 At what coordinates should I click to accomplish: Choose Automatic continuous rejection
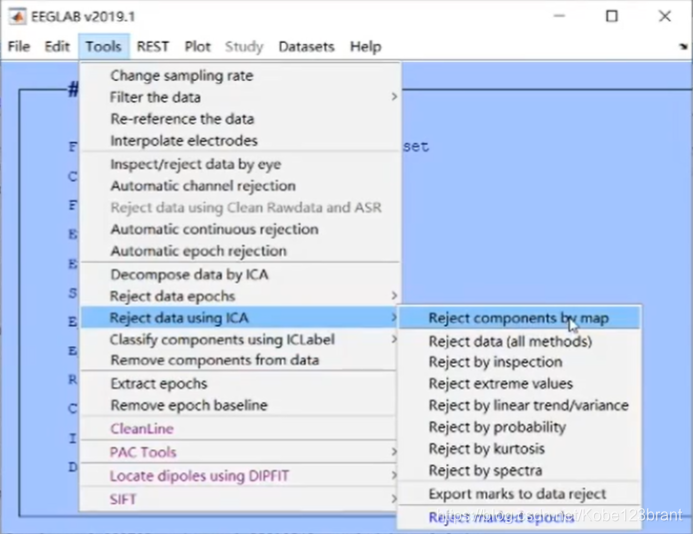click(x=241, y=229)
